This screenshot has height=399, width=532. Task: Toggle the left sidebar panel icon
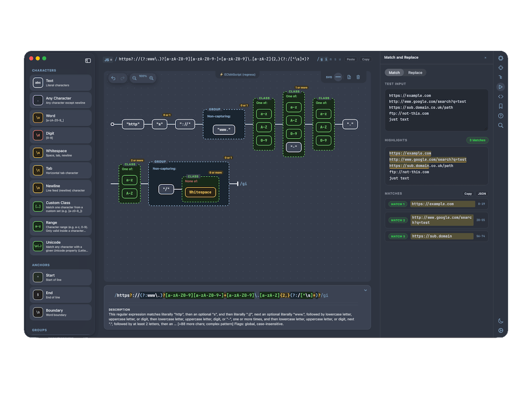[x=88, y=60]
